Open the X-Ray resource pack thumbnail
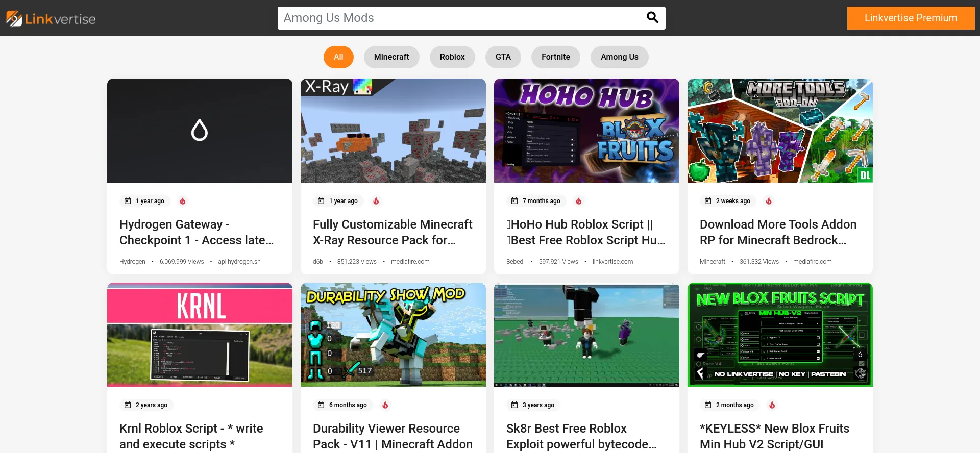The height and width of the screenshot is (453, 980). click(393, 131)
